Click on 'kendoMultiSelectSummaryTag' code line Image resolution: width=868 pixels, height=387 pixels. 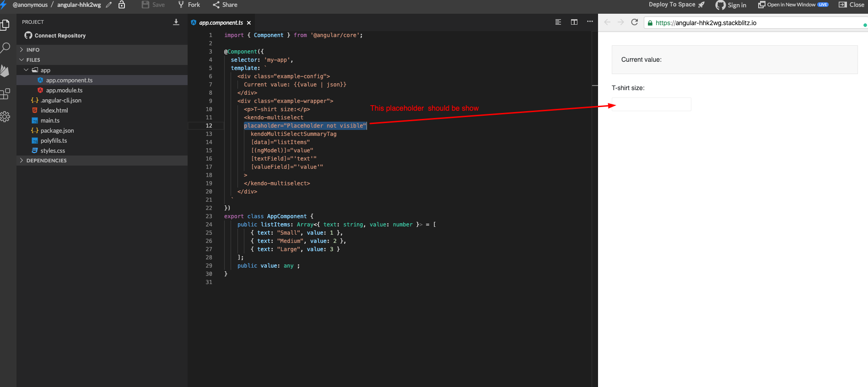tap(293, 134)
